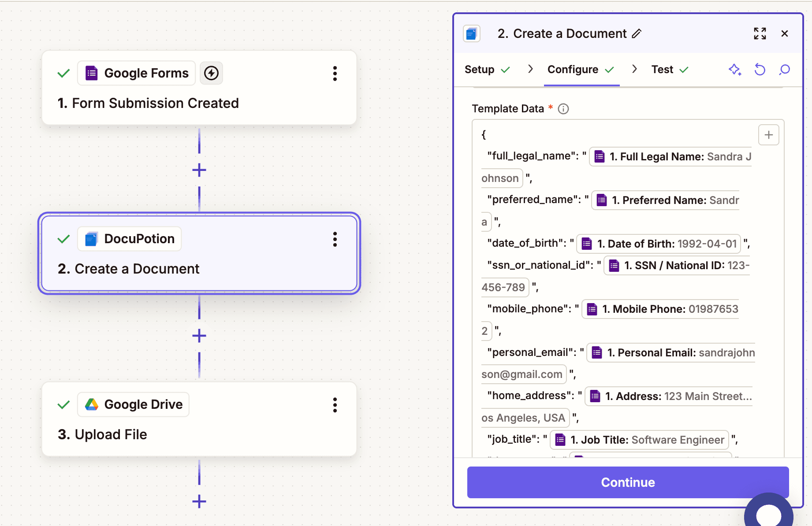Screen dimensions: 812x526
Task: Click the plus button in Template Data field
Action: (x=769, y=135)
